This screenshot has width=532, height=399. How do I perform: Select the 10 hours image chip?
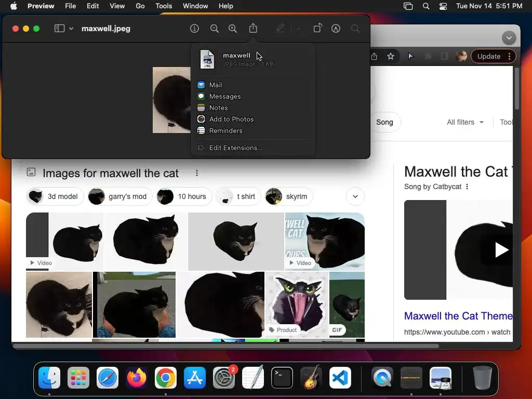[184, 196]
